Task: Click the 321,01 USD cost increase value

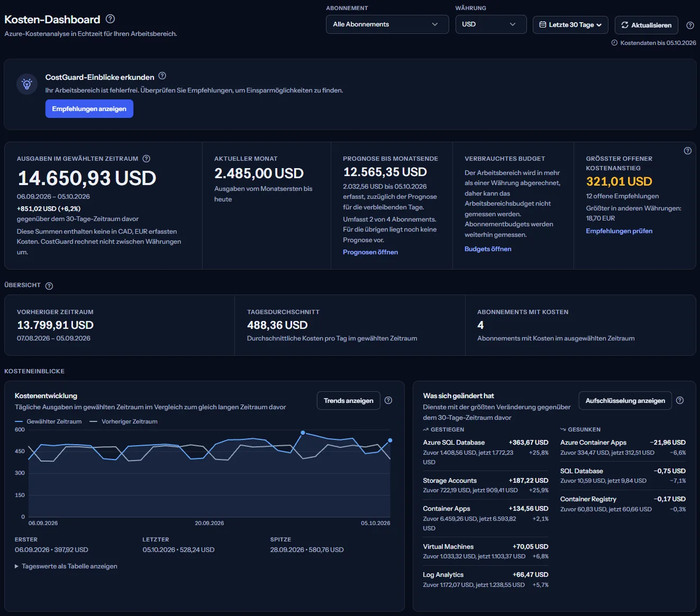Action: click(619, 181)
